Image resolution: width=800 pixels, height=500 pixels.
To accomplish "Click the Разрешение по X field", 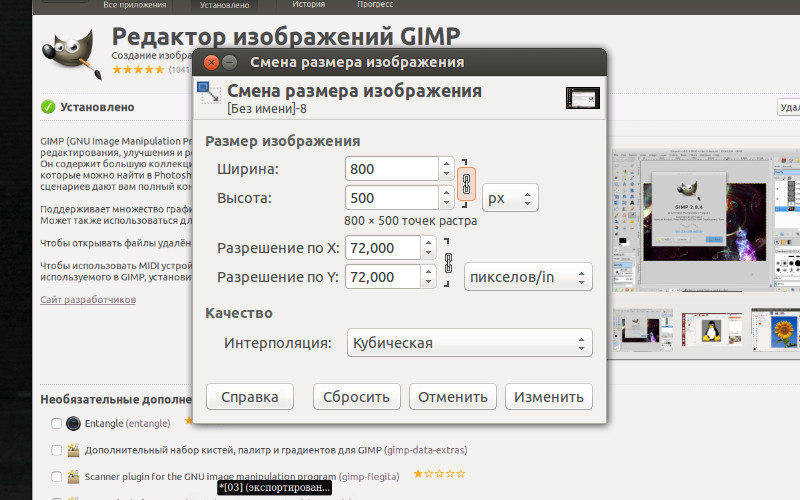I will click(383, 248).
